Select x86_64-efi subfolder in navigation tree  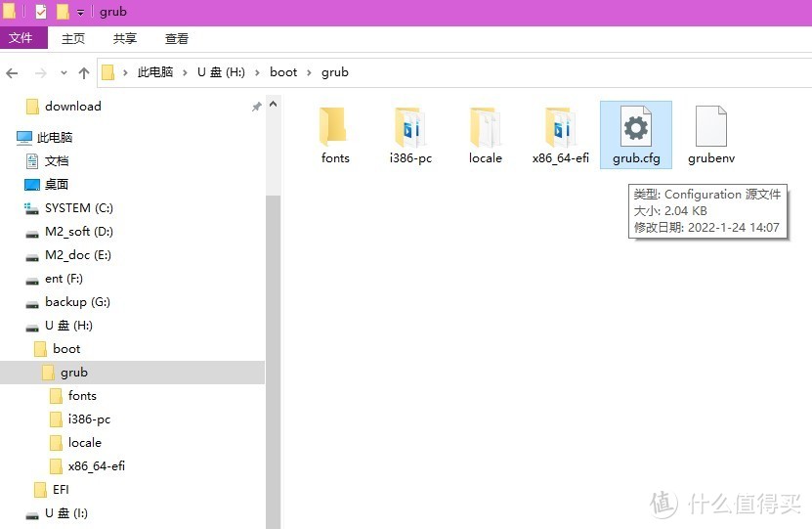pos(97,465)
